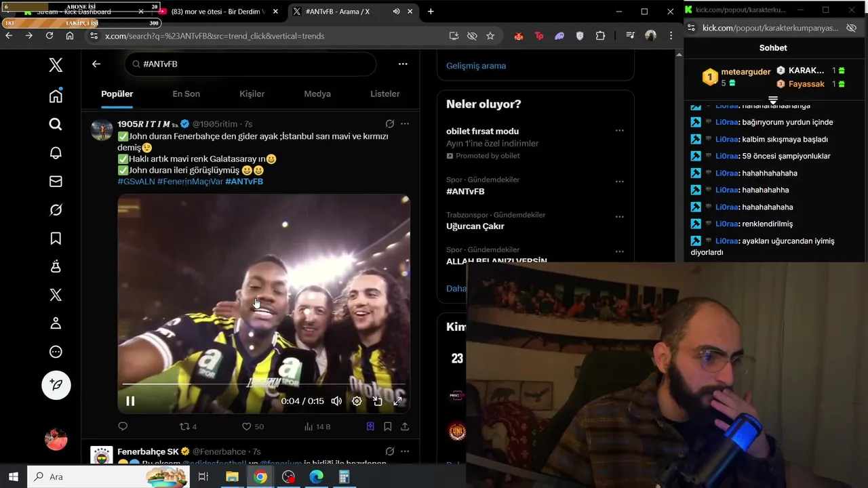
Task: Open a new browser tab
Action: pyautogui.click(x=431, y=12)
